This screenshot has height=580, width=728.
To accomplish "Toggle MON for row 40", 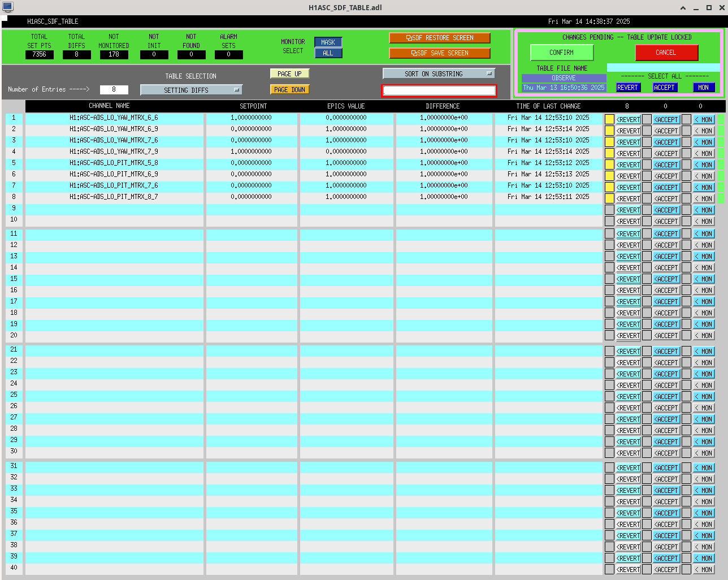I will pyautogui.click(x=704, y=570).
